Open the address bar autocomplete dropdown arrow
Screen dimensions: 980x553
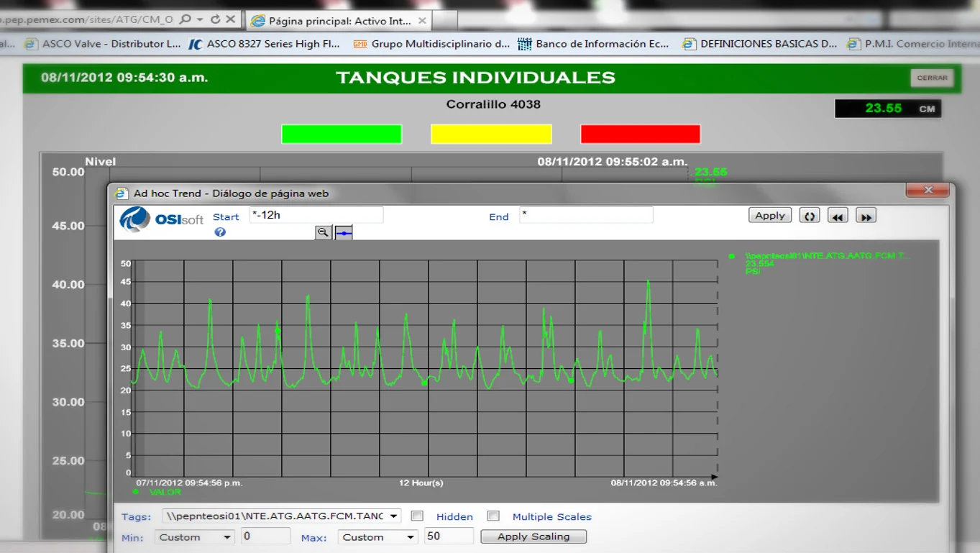[x=199, y=20]
